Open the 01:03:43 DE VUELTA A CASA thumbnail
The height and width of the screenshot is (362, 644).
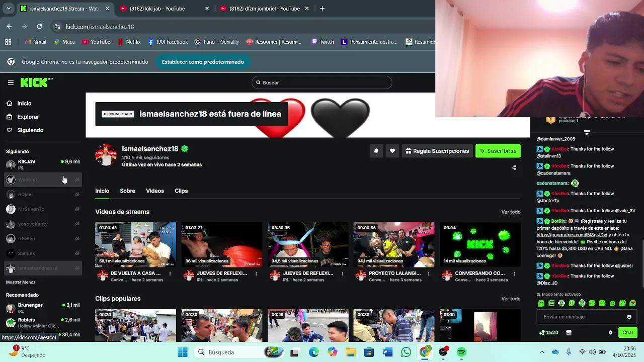click(x=135, y=244)
